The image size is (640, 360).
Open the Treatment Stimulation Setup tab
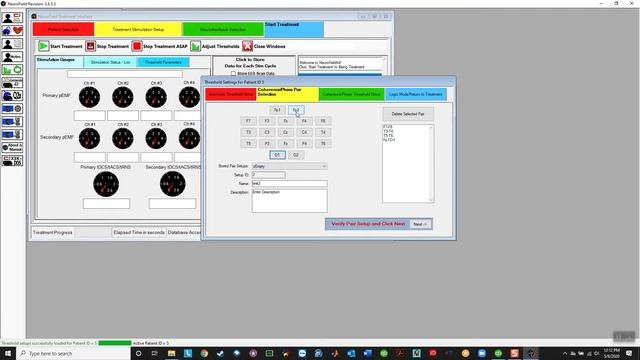138,29
